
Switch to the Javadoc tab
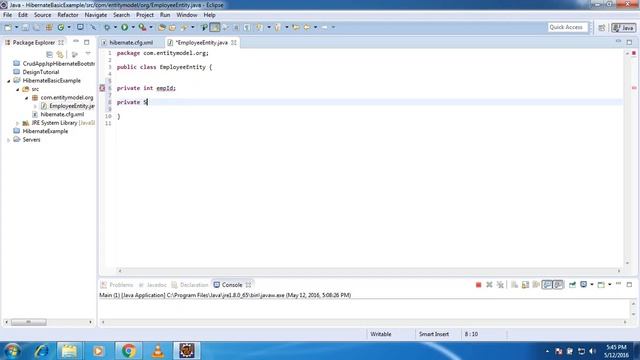(x=153, y=285)
